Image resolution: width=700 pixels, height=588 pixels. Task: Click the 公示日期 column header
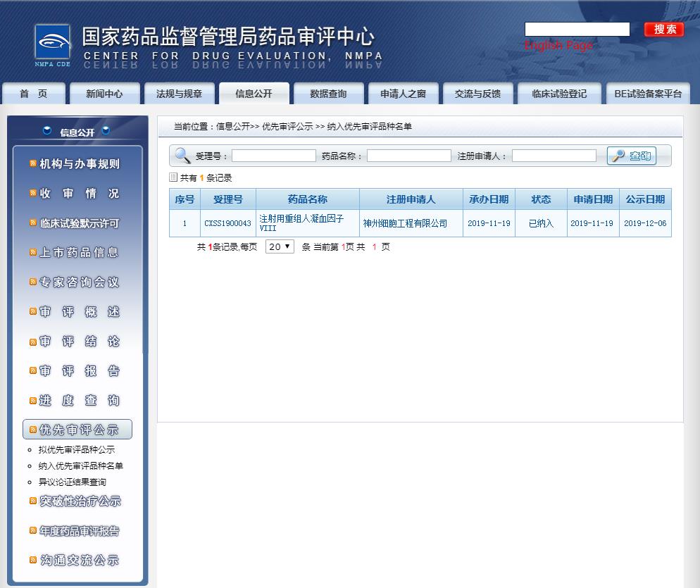point(645,199)
